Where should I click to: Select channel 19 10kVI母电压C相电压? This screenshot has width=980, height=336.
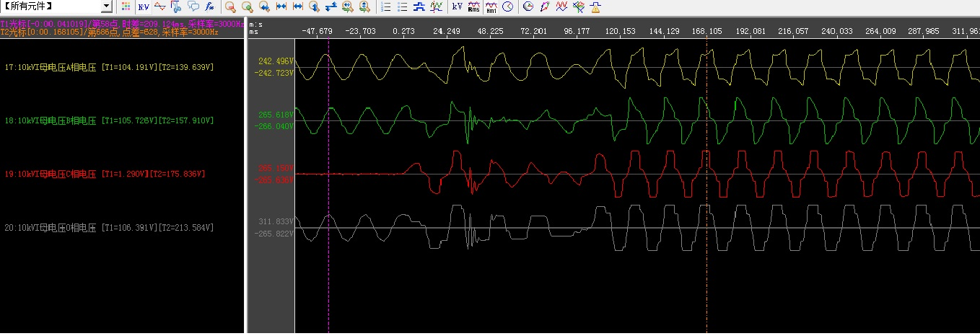(x=105, y=174)
